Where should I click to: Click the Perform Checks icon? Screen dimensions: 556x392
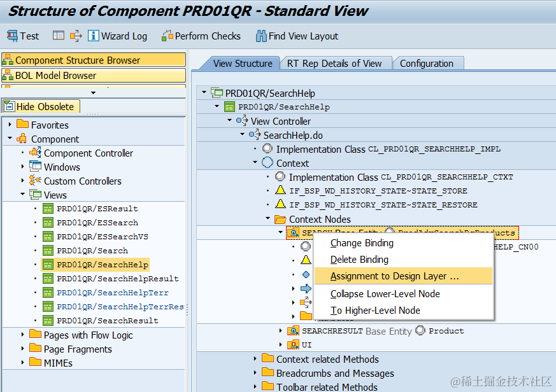[167, 36]
